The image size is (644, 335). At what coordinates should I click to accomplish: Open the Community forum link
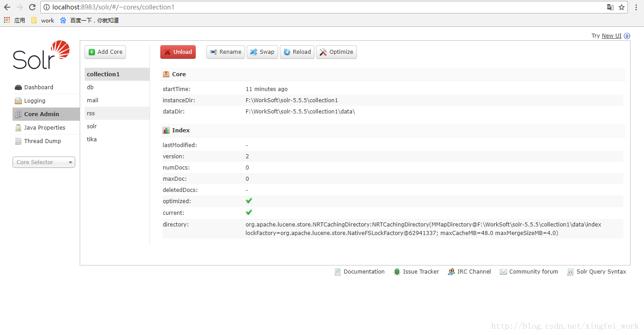[533, 272]
